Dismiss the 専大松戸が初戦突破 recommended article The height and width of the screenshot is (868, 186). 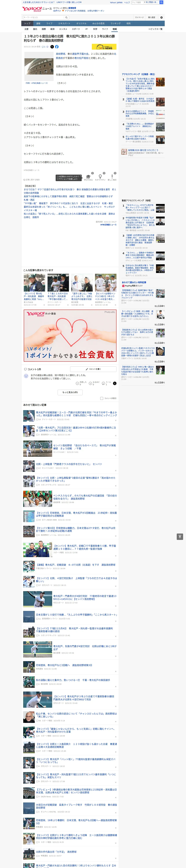(115, 420)
